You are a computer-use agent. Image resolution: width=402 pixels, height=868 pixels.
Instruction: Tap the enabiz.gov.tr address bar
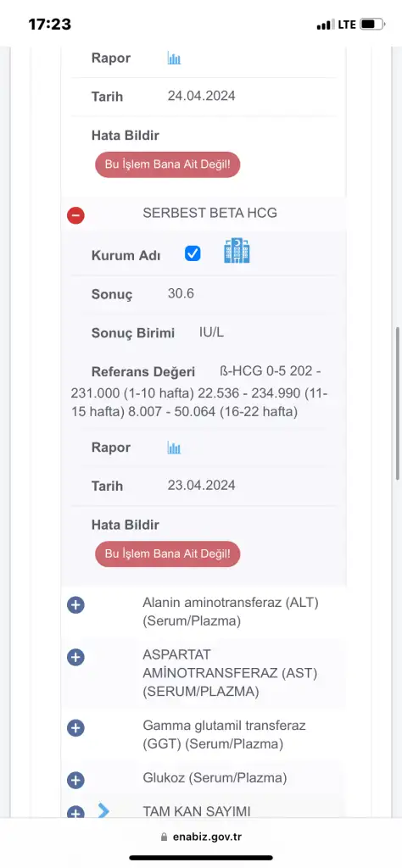click(x=201, y=837)
